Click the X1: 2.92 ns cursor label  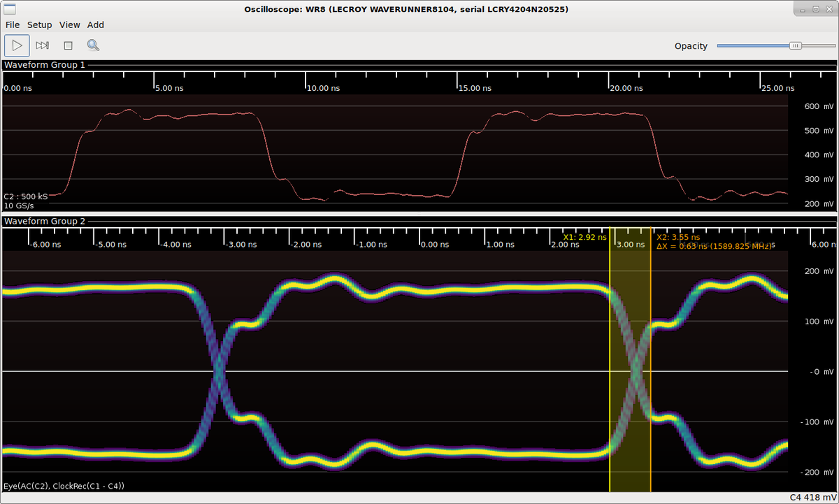585,237
